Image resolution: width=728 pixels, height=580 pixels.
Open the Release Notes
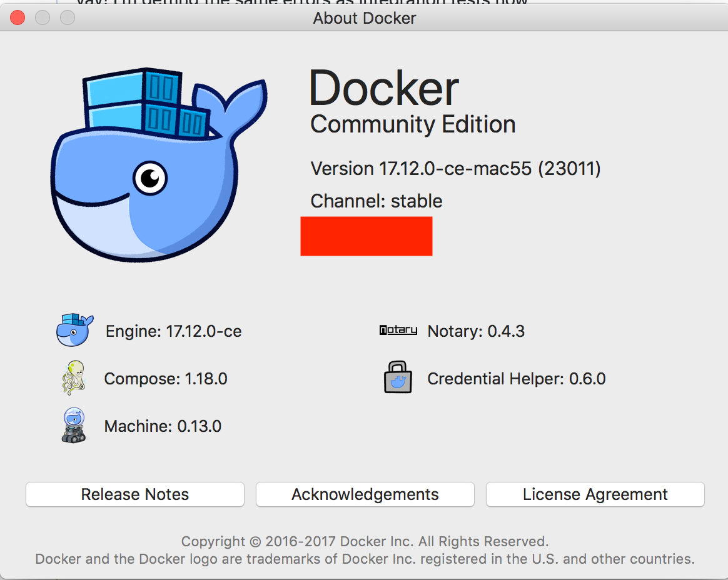point(135,494)
